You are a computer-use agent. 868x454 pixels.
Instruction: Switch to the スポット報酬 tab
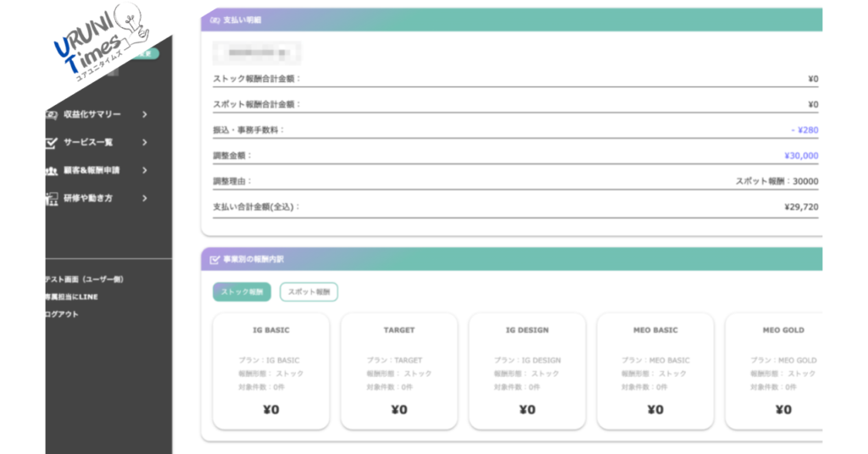pos(309,292)
